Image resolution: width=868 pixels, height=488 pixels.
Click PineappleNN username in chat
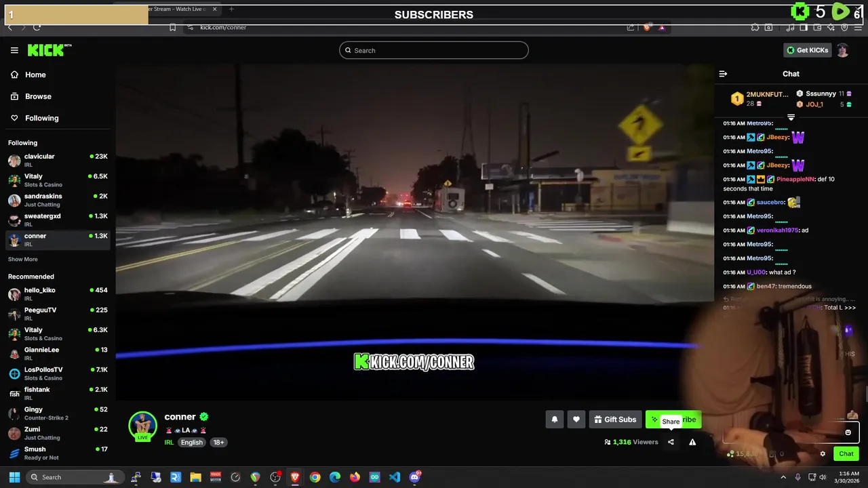(795, 179)
